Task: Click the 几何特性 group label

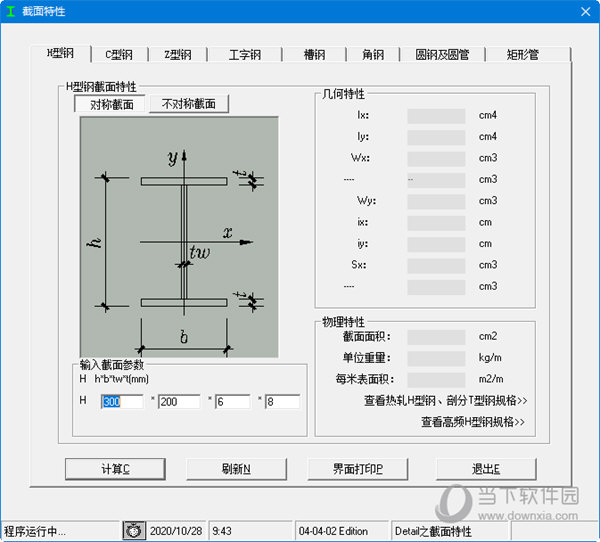Action: (343, 94)
